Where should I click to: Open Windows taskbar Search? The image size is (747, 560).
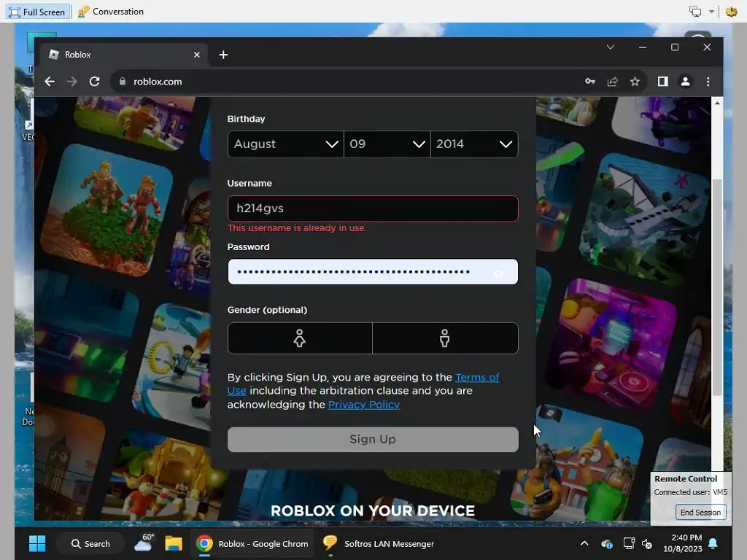point(90,543)
